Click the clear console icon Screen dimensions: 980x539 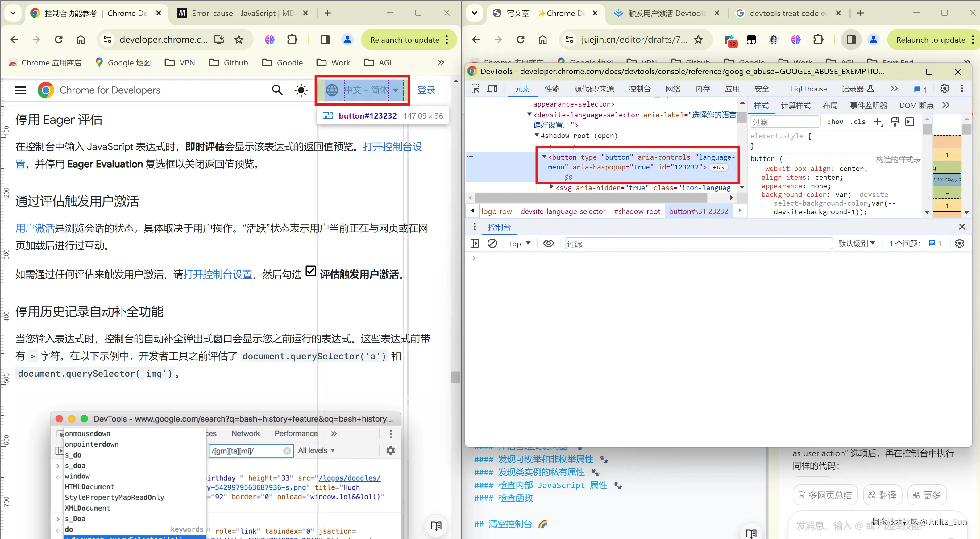pyautogui.click(x=492, y=243)
